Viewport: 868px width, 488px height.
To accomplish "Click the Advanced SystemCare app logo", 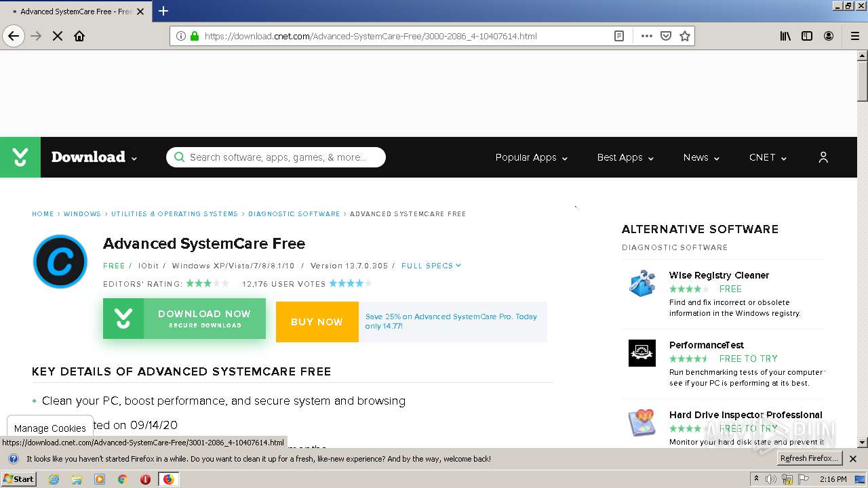I will click(x=60, y=262).
